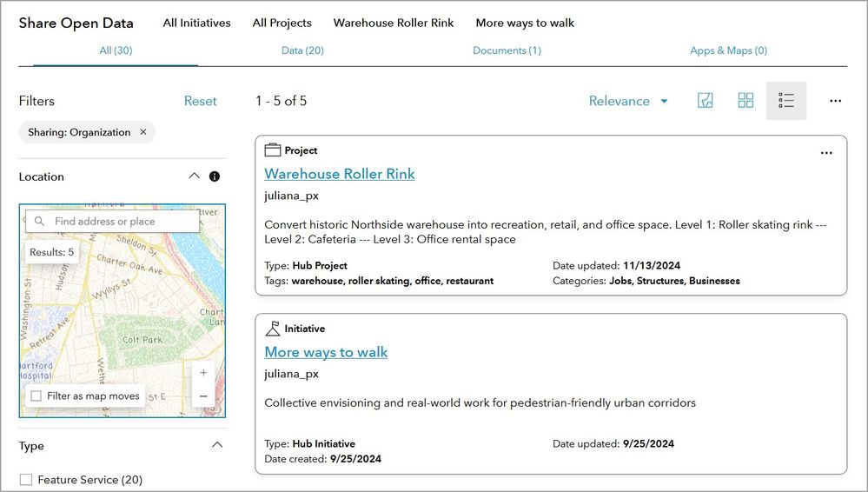Open the Relevance sort dropdown
The width and height of the screenshot is (868, 492).
[x=628, y=101]
